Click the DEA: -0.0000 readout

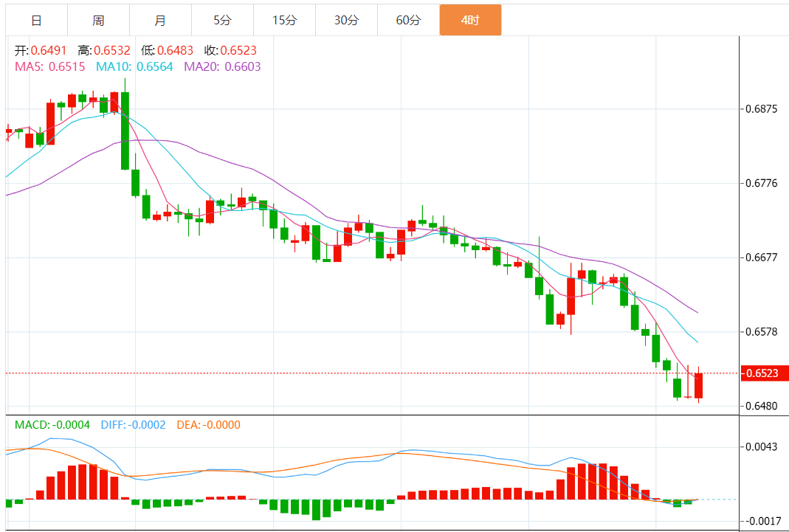click(208, 425)
